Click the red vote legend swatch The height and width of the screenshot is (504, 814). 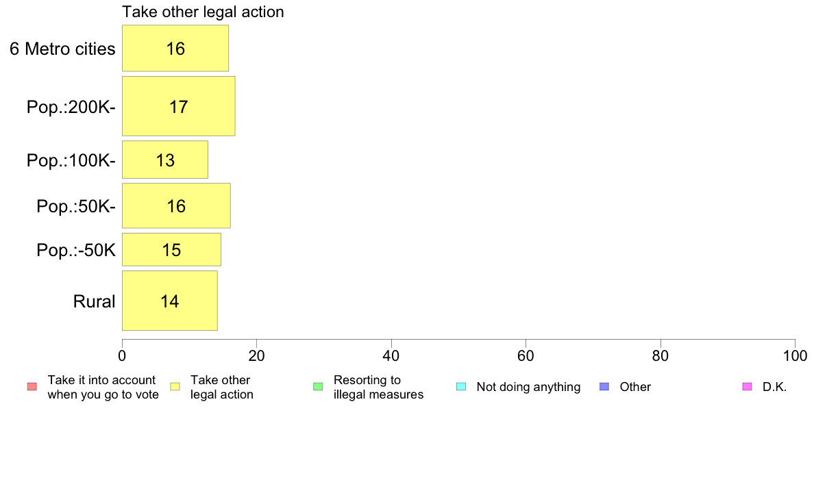pyautogui.click(x=32, y=387)
